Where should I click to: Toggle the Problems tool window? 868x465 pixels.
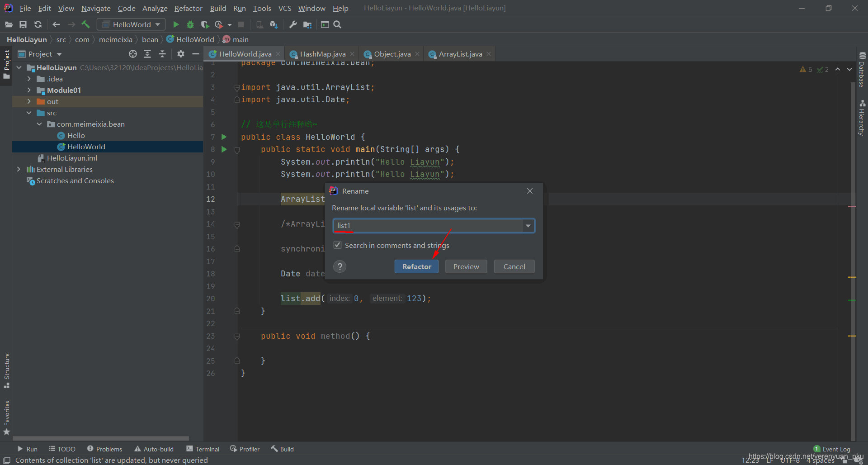pyautogui.click(x=104, y=449)
